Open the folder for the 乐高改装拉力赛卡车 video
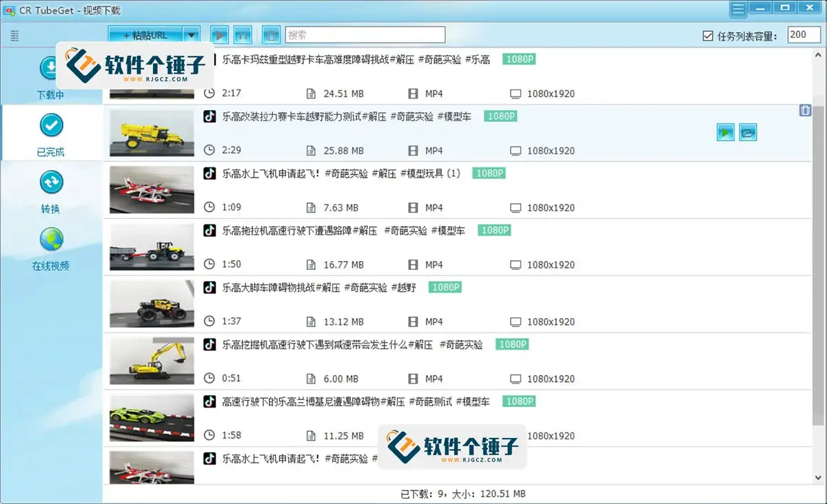 coord(748,132)
